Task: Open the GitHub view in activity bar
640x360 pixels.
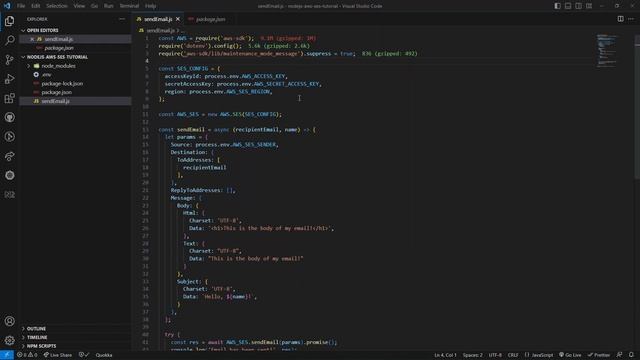Action: pyautogui.click(x=9, y=118)
